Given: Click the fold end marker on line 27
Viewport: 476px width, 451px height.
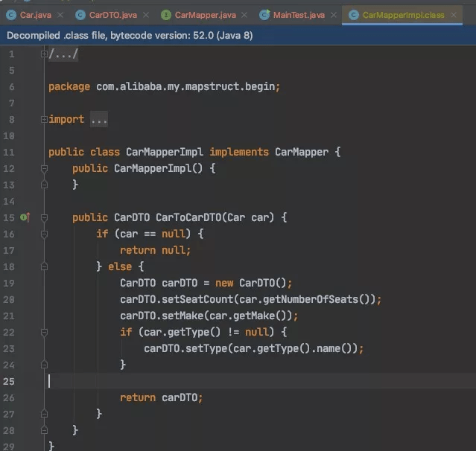Looking at the screenshot, I should [44, 414].
